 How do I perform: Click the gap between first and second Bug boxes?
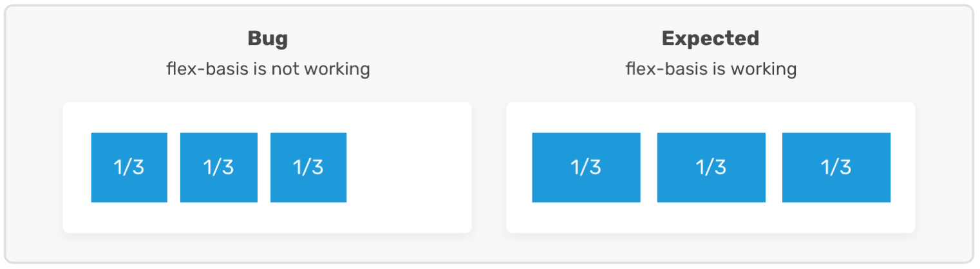click(174, 167)
